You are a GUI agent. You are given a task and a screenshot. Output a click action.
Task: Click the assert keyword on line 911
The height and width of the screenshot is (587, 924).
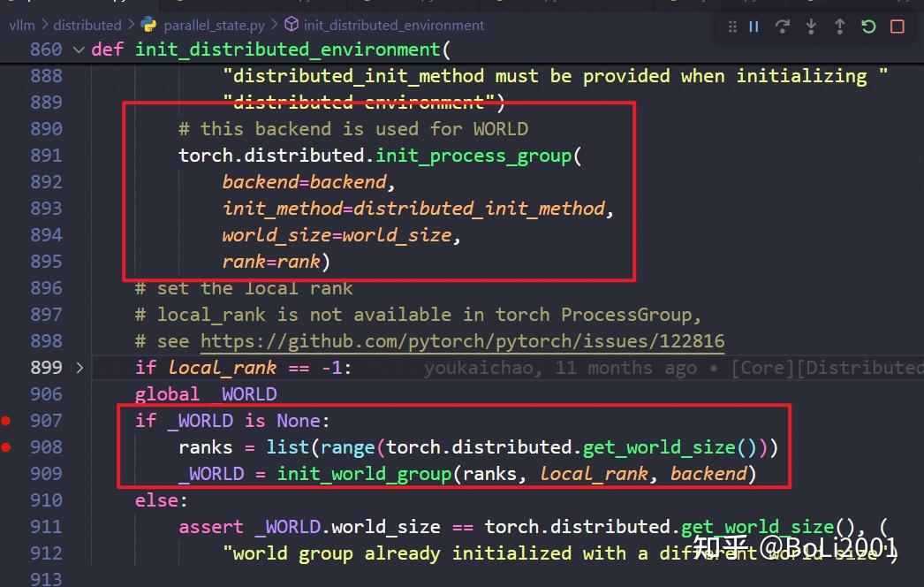[211, 527]
